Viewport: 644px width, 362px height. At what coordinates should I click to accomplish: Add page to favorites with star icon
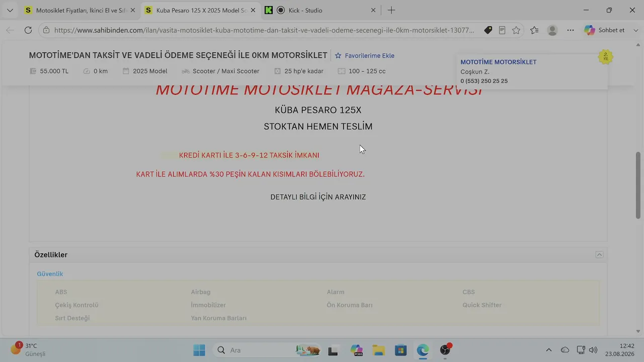[516, 30]
